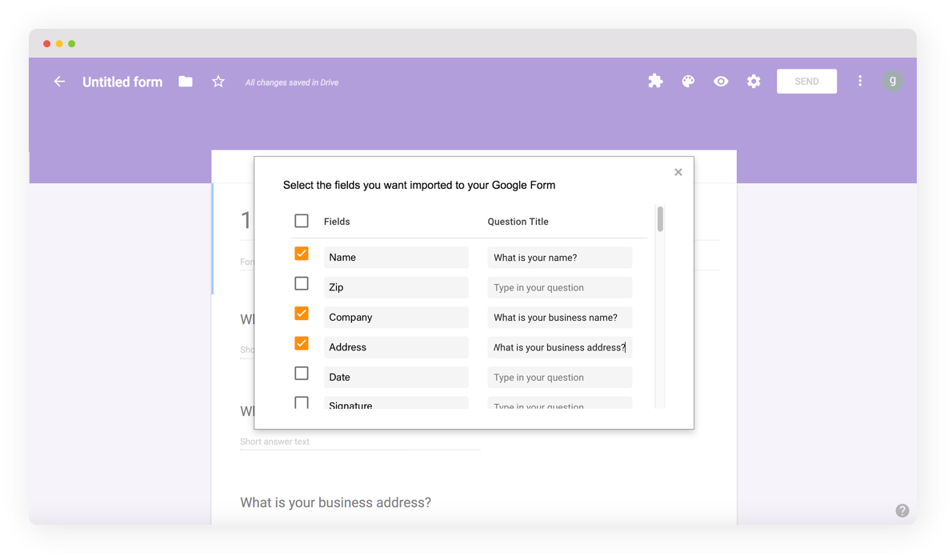Toggle the select-all Fields checkbox
This screenshot has width=952, height=560.
click(x=302, y=221)
